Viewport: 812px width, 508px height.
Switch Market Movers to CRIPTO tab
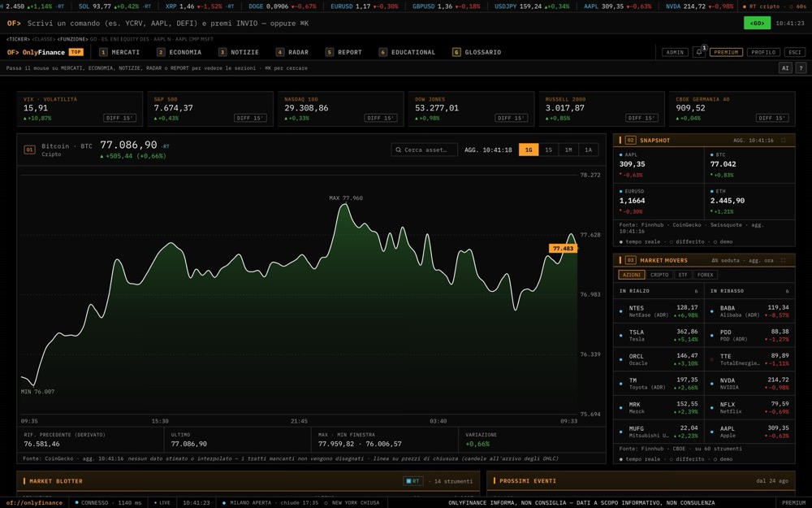(659, 275)
